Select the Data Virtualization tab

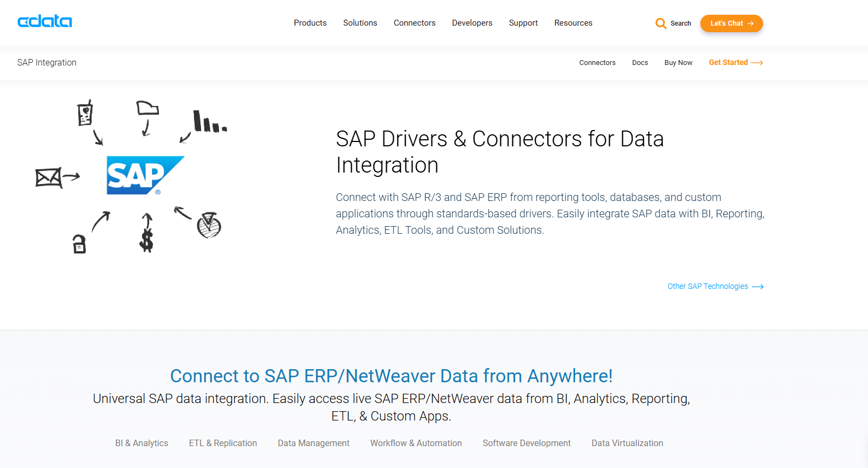tap(627, 443)
